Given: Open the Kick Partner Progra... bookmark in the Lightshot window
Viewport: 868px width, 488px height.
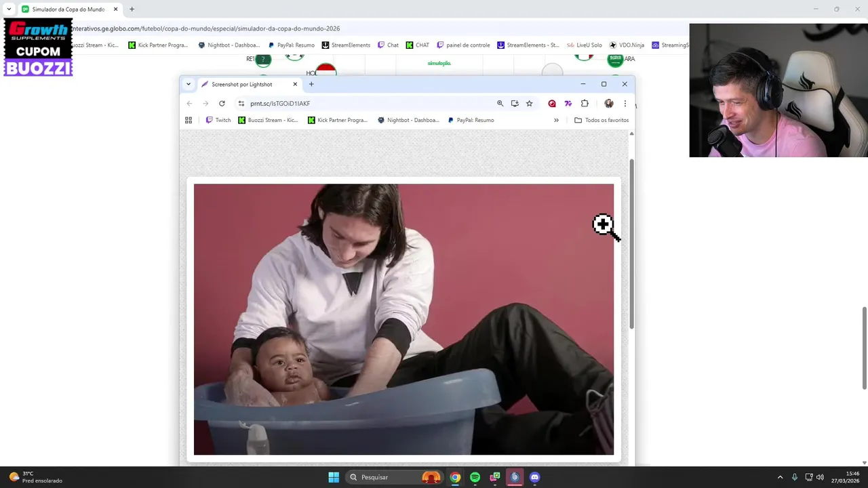Looking at the screenshot, I should coord(338,120).
